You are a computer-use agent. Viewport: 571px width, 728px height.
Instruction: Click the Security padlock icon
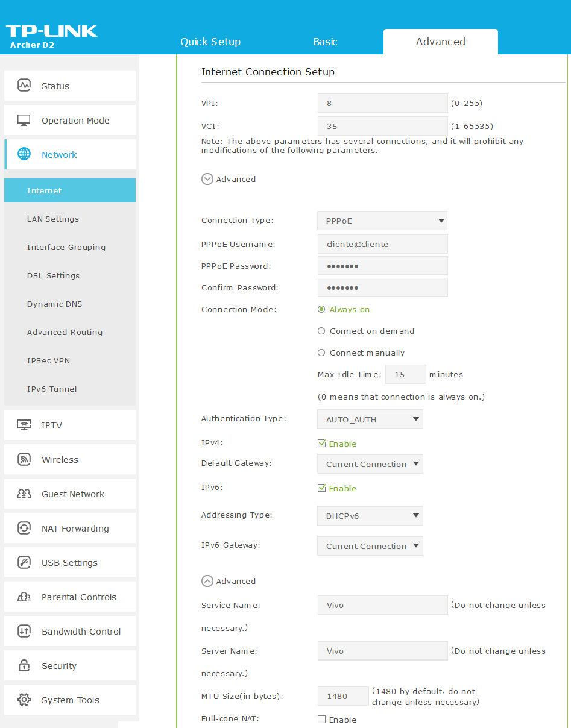(x=24, y=665)
